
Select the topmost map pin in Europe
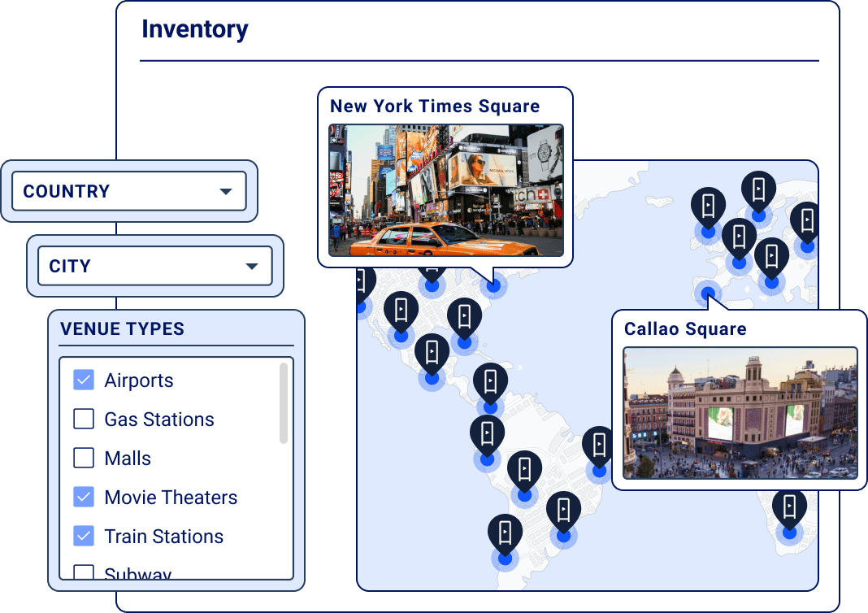pos(757,190)
